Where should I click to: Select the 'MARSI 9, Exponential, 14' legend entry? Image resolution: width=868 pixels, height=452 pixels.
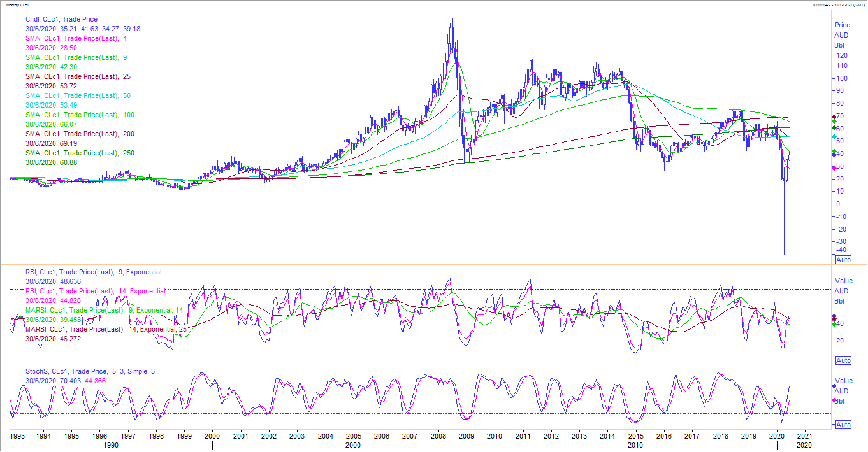[105, 310]
